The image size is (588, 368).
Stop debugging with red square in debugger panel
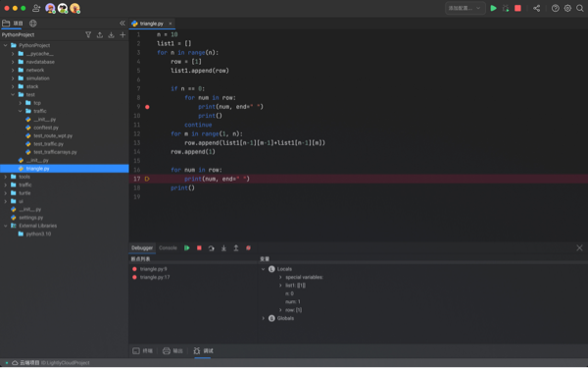(x=199, y=248)
